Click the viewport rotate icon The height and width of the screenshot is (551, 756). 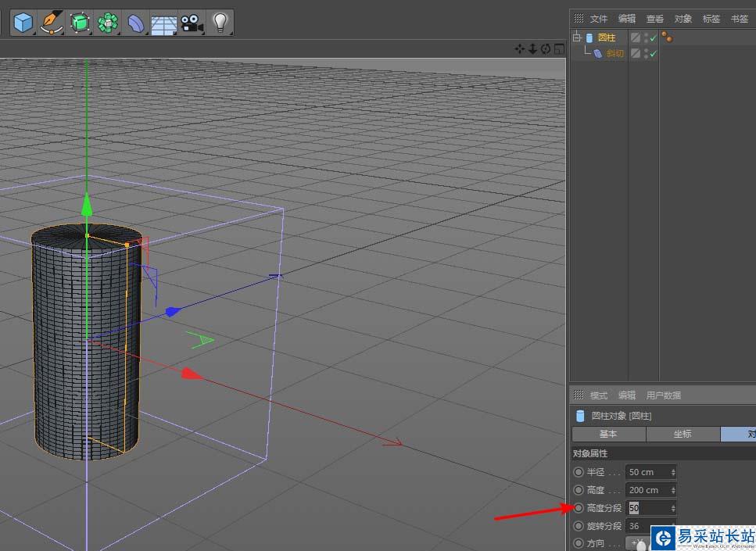click(x=546, y=49)
